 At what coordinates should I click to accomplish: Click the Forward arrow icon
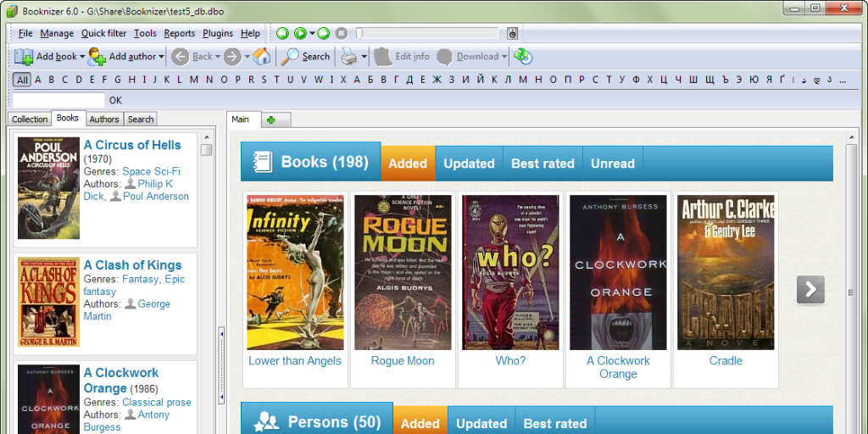232,57
